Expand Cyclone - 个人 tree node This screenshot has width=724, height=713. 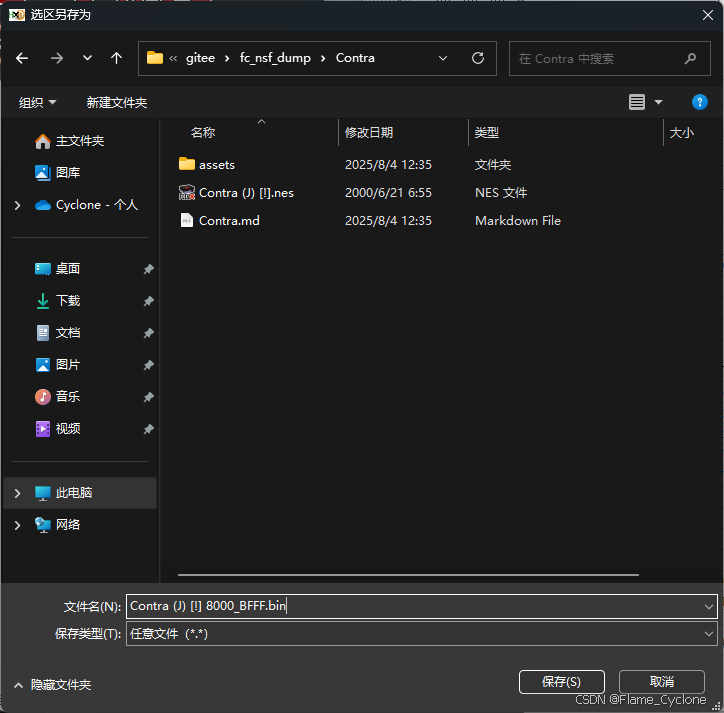[18, 205]
